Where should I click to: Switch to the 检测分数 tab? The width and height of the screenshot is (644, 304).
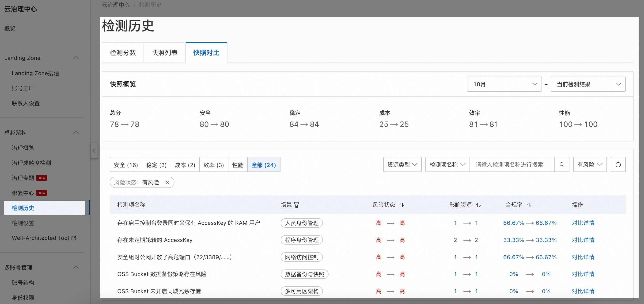(x=123, y=53)
